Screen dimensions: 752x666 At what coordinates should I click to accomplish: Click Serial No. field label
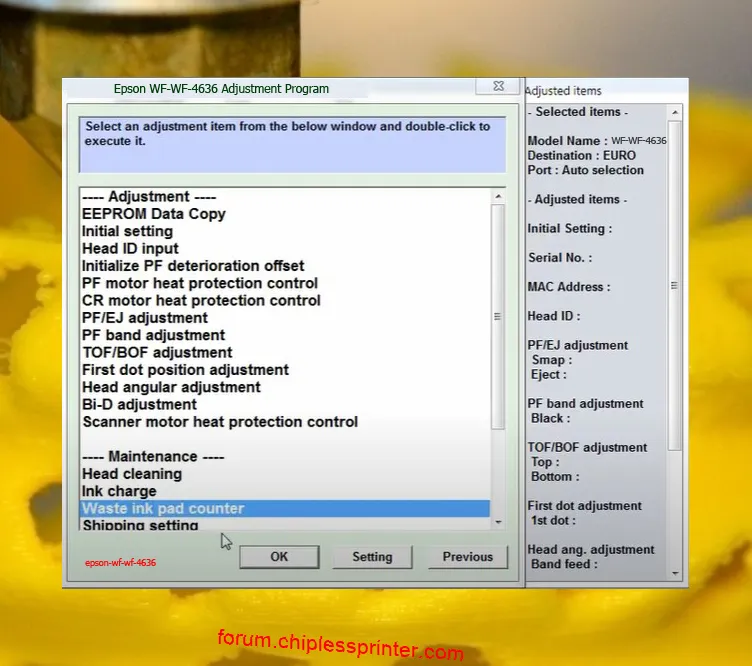click(x=560, y=257)
